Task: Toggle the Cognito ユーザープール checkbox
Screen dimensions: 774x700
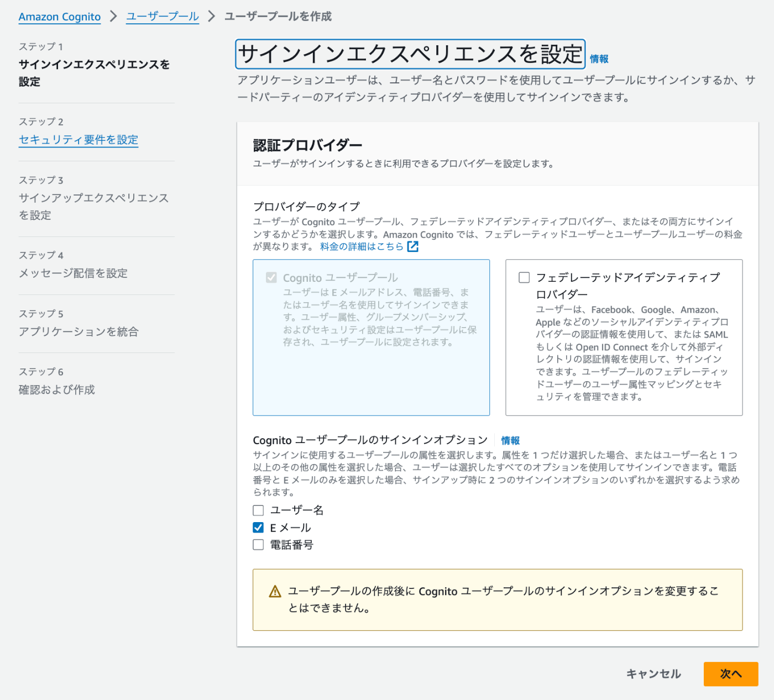Action: pos(271,277)
